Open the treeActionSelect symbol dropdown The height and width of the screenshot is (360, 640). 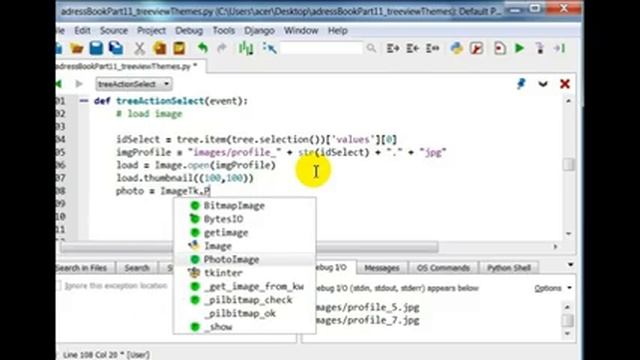pos(134,84)
